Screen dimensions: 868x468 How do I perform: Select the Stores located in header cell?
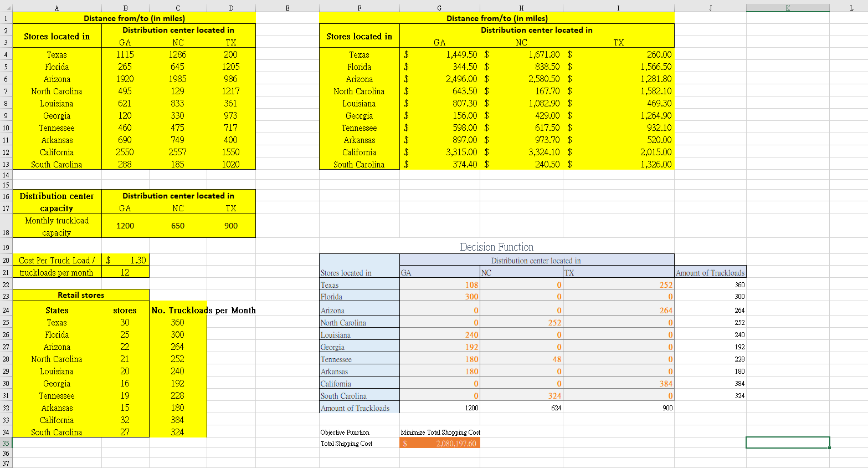[57, 35]
